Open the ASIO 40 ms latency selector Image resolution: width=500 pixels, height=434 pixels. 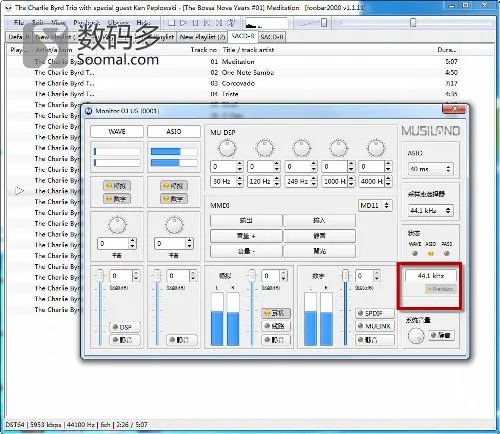(430, 169)
